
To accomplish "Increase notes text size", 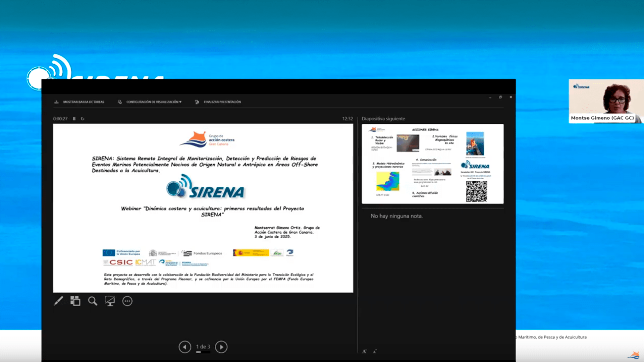I will pyautogui.click(x=364, y=351).
